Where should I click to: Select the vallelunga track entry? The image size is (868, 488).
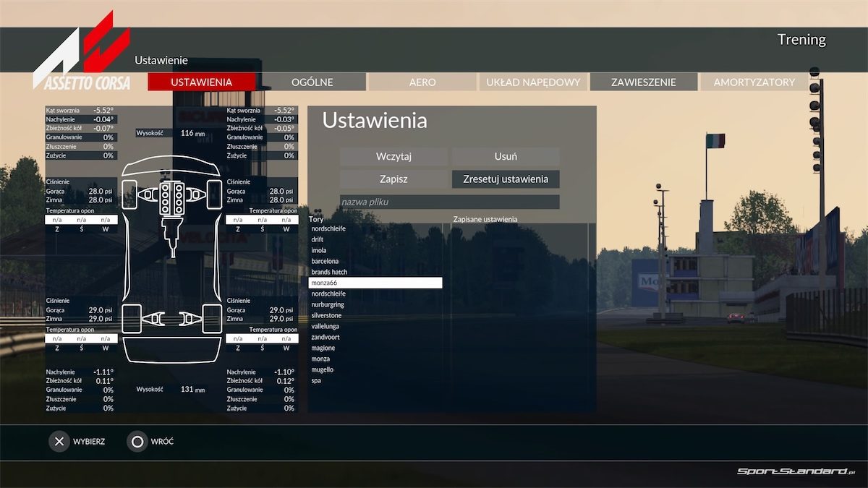coord(375,326)
